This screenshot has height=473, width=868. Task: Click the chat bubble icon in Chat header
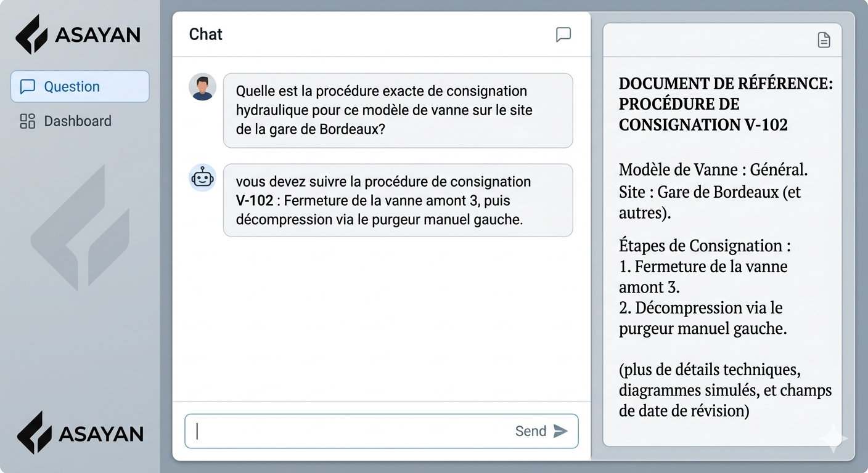click(x=563, y=34)
